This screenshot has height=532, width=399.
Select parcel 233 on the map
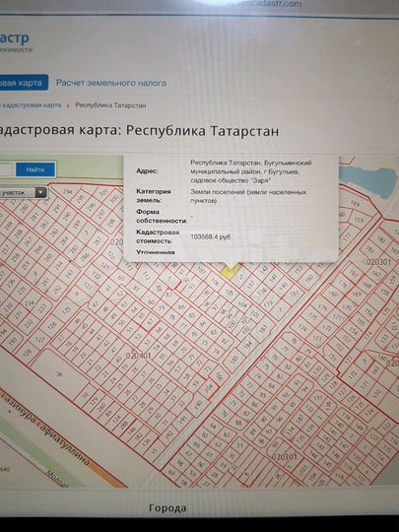(41, 309)
